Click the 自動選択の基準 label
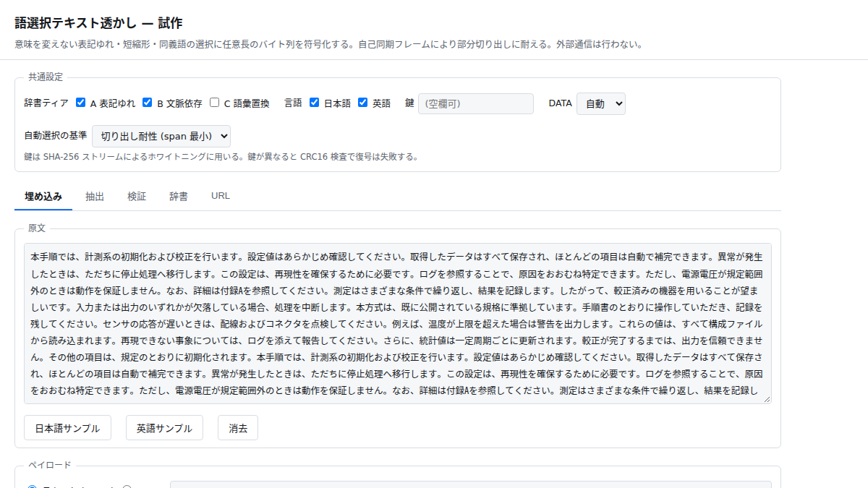Image resolution: width=868 pixels, height=488 pixels. tap(56, 136)
